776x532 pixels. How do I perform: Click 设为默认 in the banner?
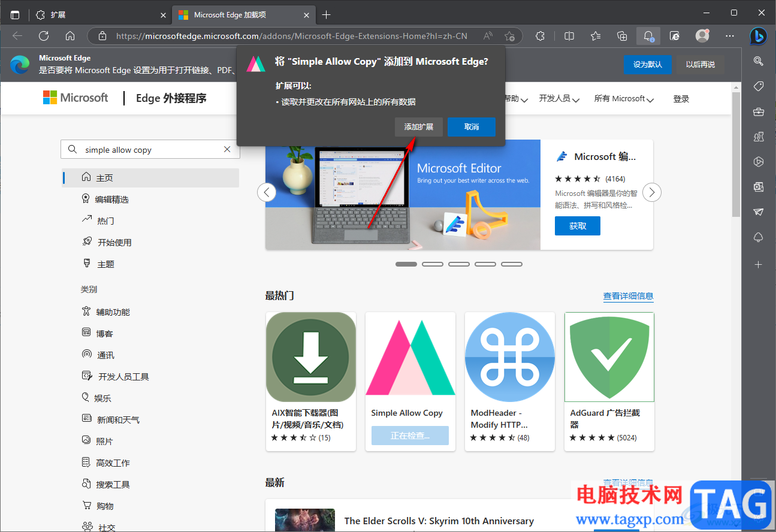(648, 65)
